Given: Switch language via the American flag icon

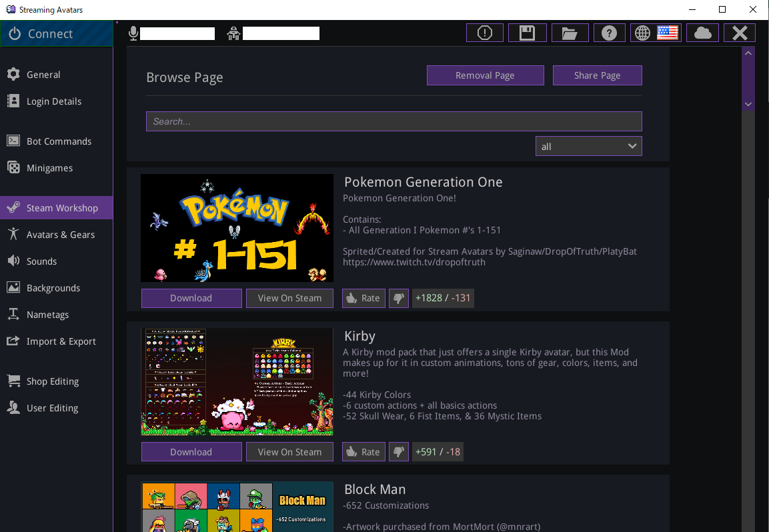Looking at the screenshot, I should click(666, 32).
